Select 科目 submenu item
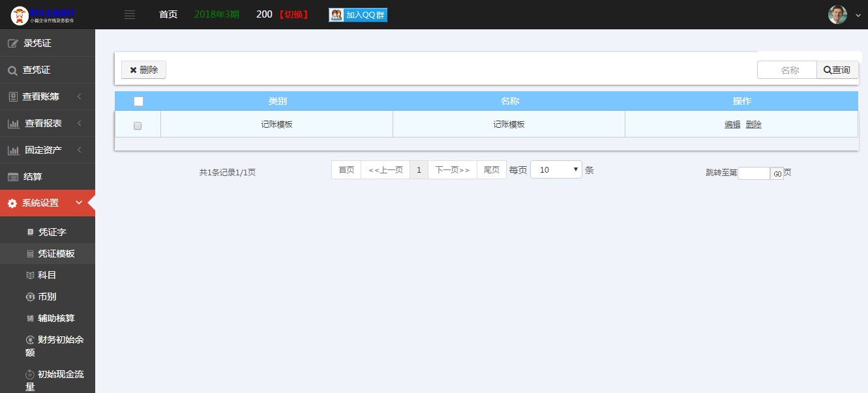This screenshot has width=868, height=393. point(48,275)
